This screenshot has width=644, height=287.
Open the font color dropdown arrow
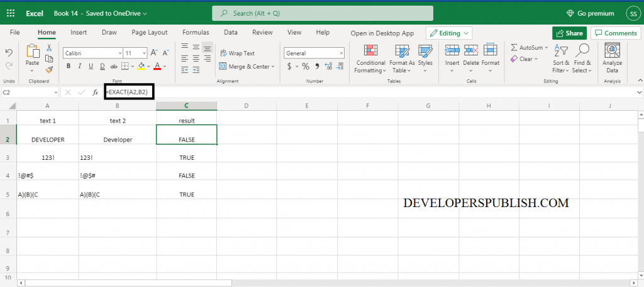pyautogui.click(x=165, y=66)
